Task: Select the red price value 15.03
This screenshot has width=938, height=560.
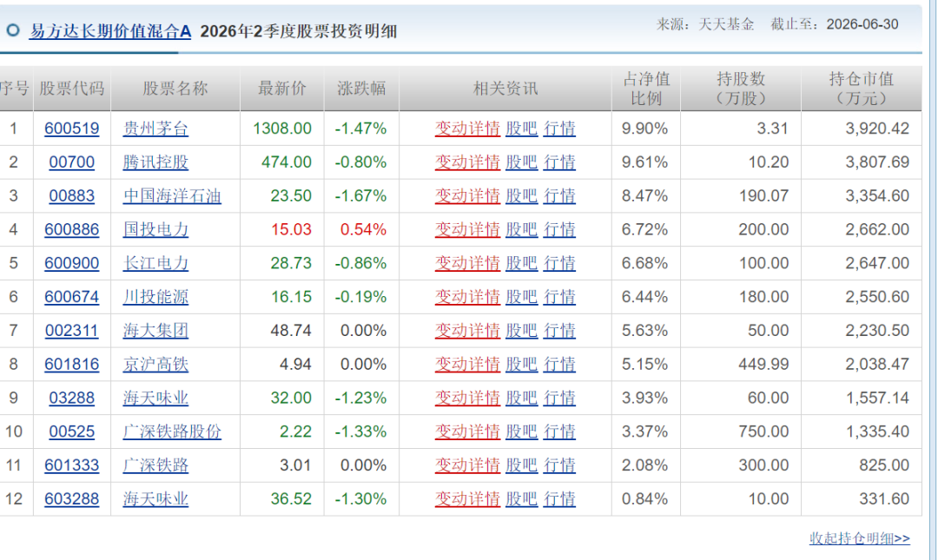Action: pyautogui.click(x=291, y=230)
